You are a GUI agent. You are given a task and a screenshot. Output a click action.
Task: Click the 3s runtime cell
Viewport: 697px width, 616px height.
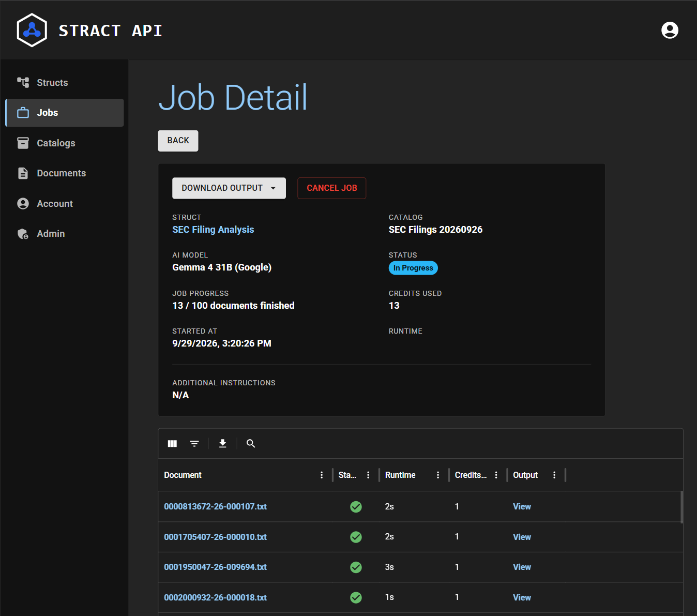389,567
